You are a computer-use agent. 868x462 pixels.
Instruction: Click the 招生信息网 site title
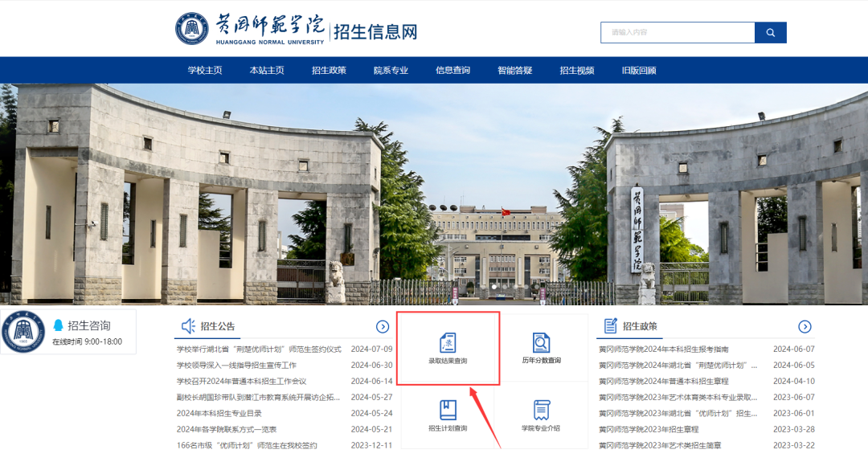click(375, 32)
